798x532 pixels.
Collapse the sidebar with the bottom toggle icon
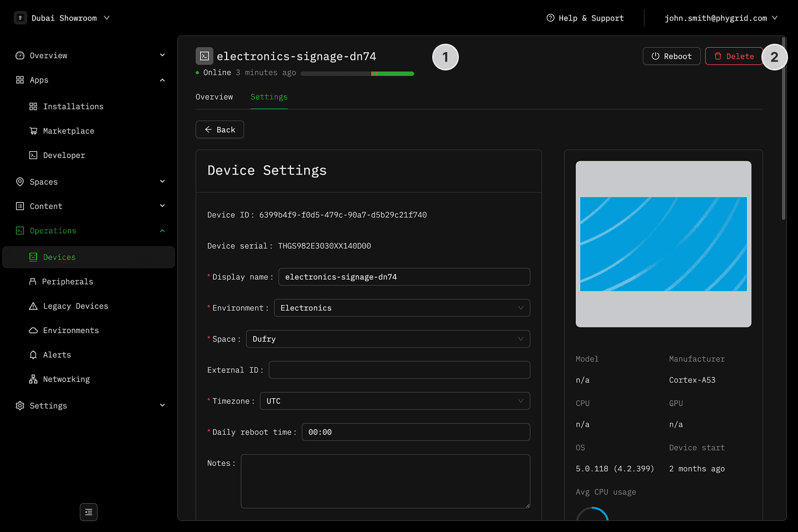pyautogui.click(x=89, y=512)
